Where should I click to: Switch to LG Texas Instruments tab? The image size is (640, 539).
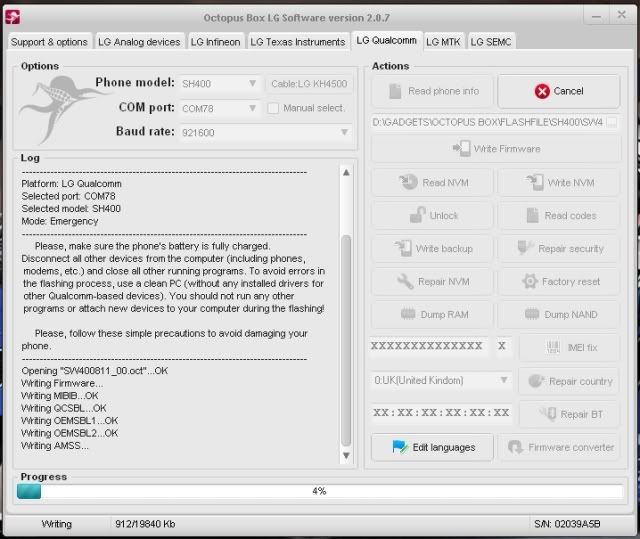point(298,42)
